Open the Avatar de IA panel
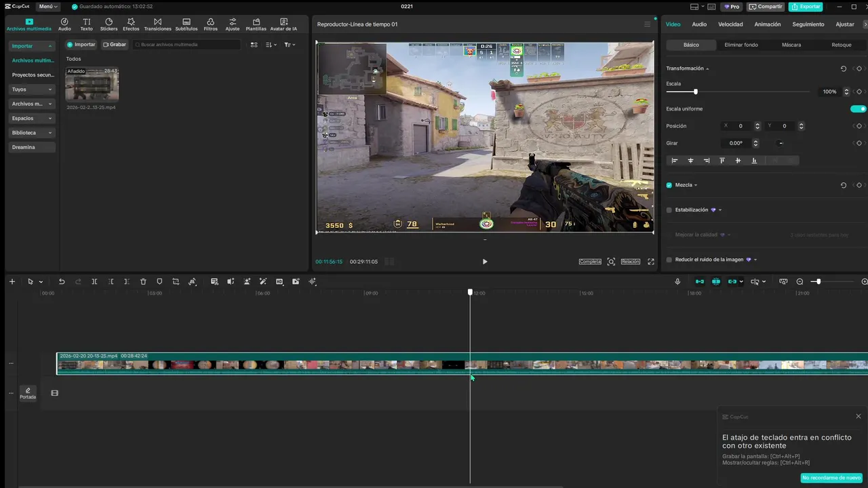The image size is (868, 488). 283,24
